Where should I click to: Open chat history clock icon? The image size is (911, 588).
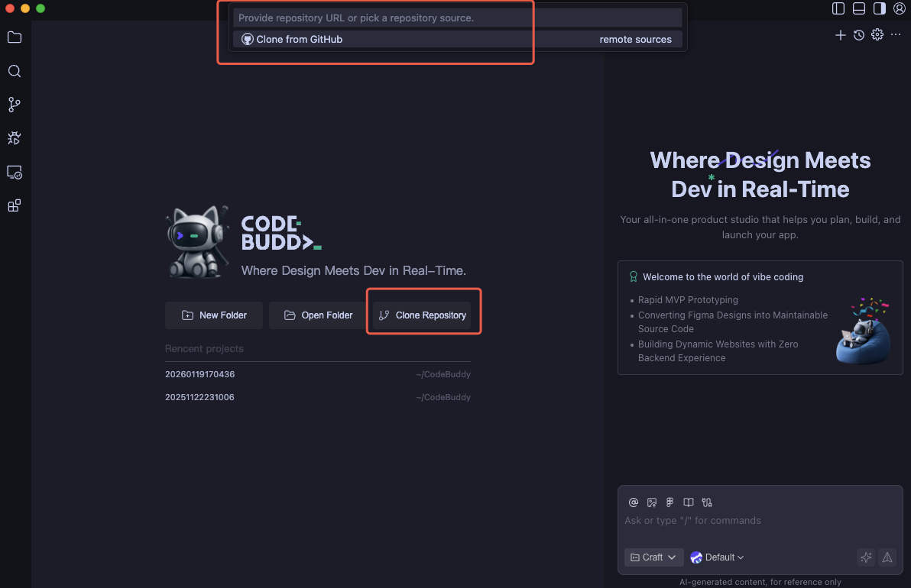coord(859,35)
